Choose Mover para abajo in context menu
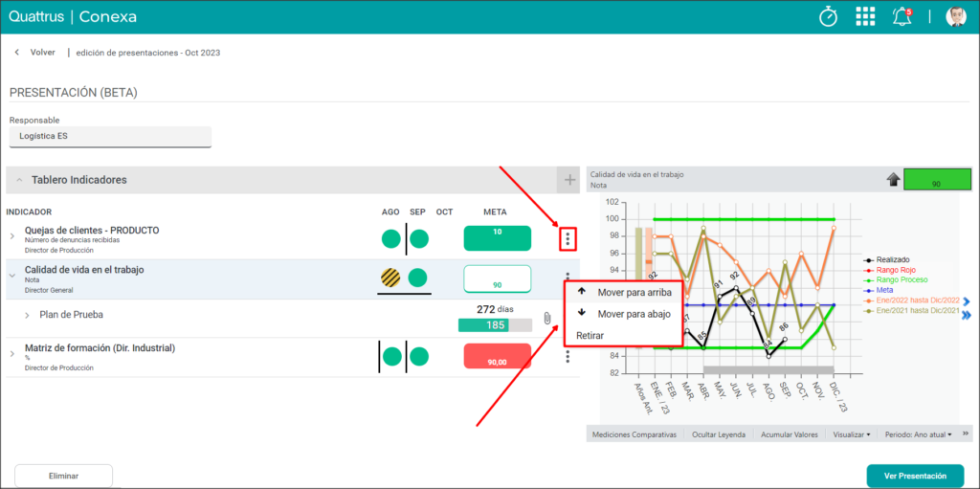 622,313
